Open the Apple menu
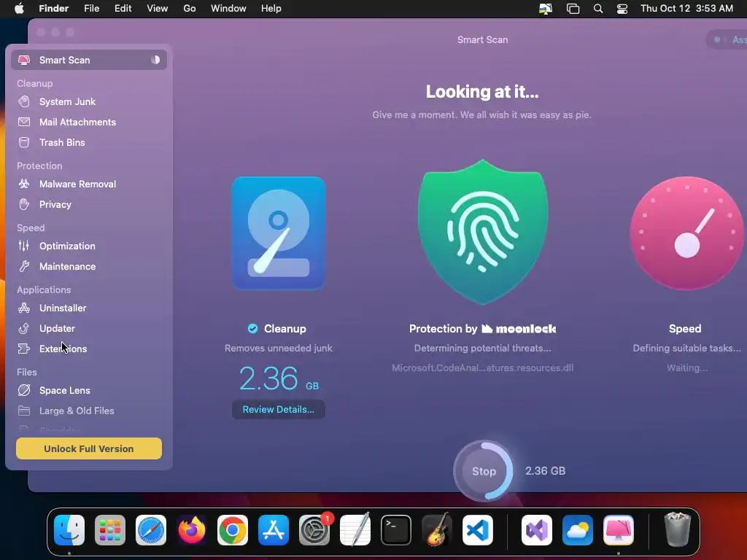 (19, 9)
